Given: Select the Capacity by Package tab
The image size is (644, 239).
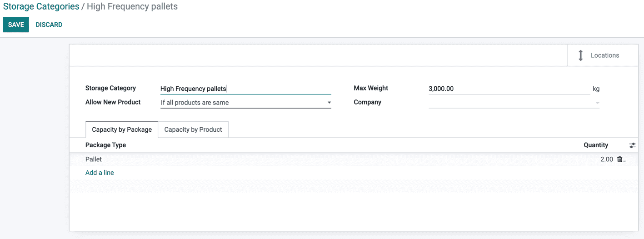Looking at the screenshot, I should (x=122, y=129).
